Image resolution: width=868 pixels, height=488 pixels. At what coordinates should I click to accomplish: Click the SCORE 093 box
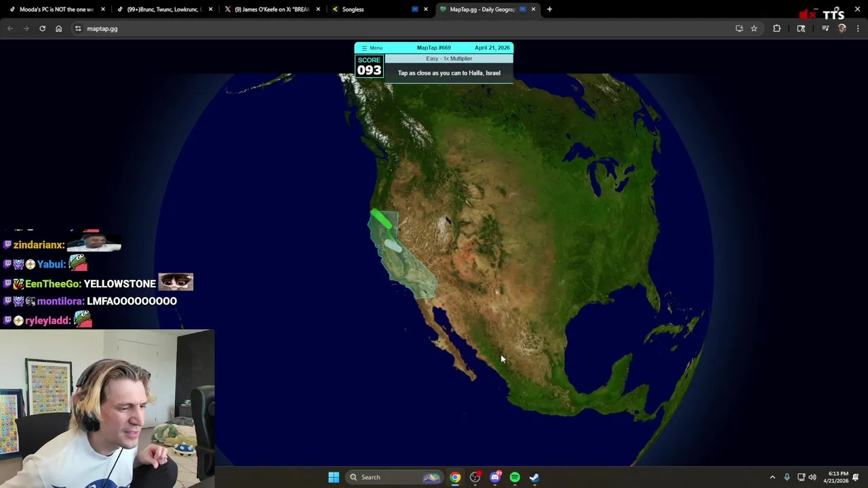click(x=369, y=66)
